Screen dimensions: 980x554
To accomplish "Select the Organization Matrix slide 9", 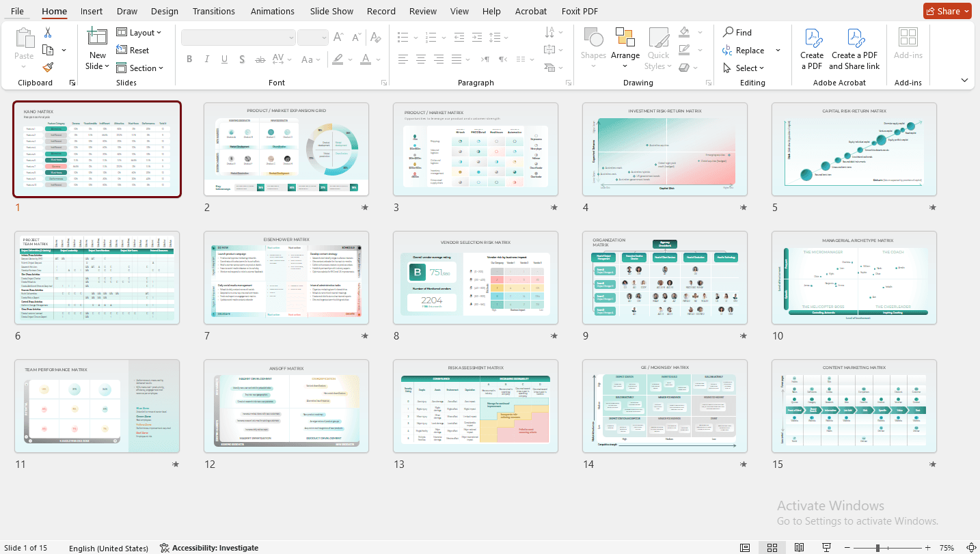I will pyautogui.click(x=665, y=277).
